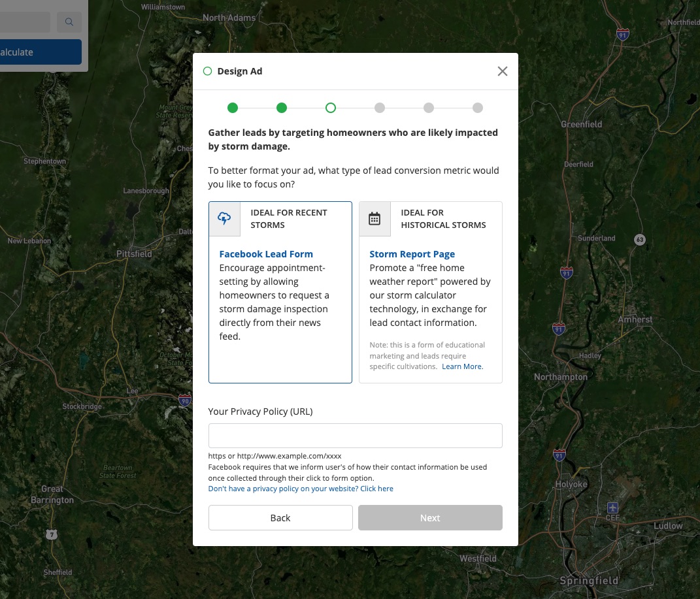Close the Design Ad dialog

coord(502,71)
